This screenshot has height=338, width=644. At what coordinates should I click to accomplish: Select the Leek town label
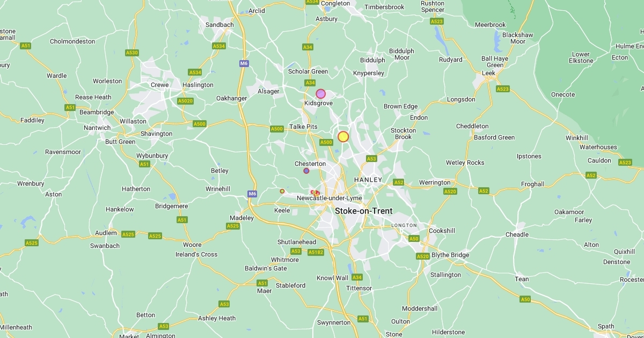coord(488,73)
